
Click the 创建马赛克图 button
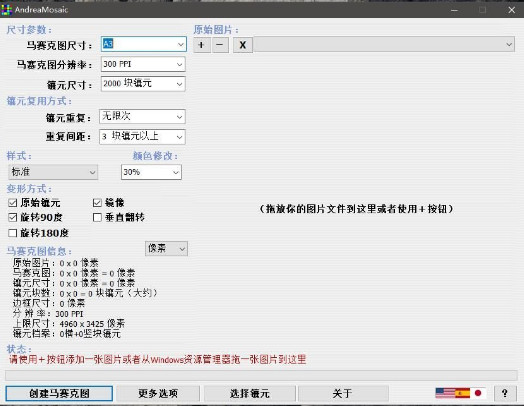(59, 393)
